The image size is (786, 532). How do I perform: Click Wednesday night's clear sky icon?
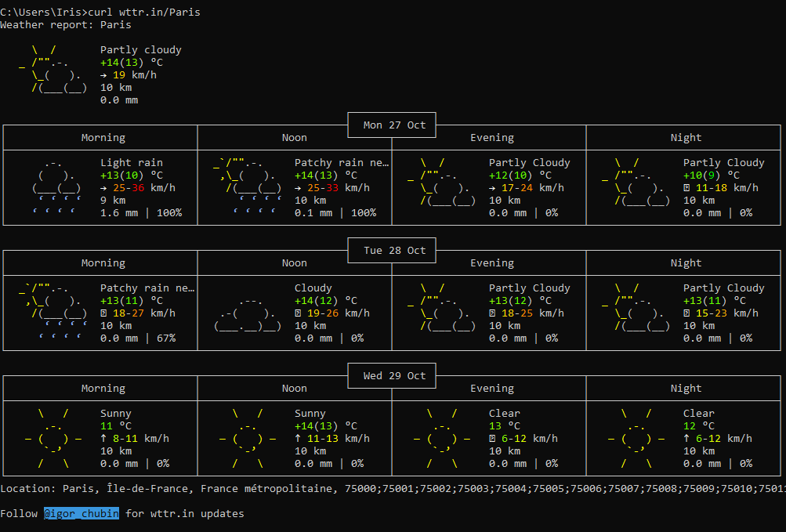pyautogui.click(x=636, y=439)
